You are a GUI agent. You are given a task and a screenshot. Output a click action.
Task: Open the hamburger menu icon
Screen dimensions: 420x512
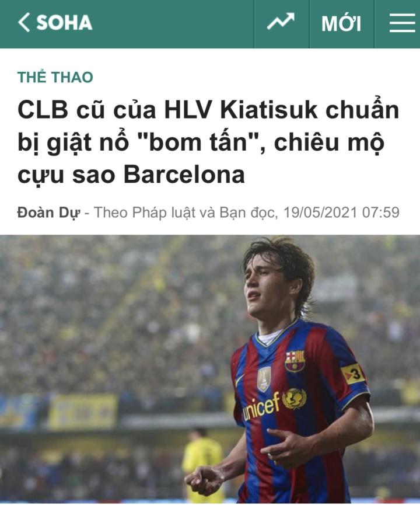402,23
